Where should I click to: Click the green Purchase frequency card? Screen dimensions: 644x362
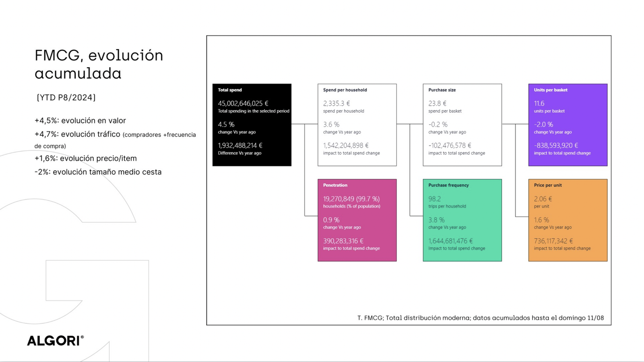(462, 220)
